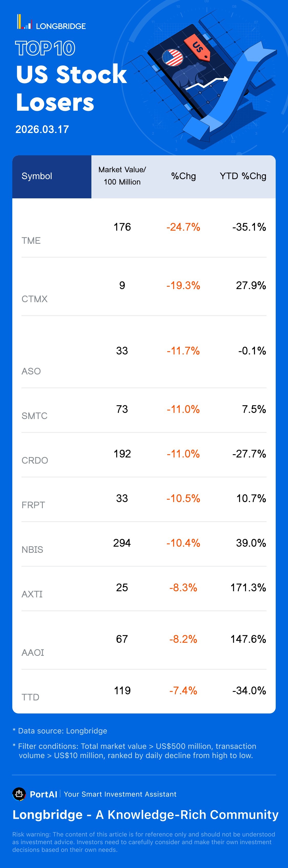
Task: Select the Symbol column header
Action: pyautogui.click(x=37, y=176)
